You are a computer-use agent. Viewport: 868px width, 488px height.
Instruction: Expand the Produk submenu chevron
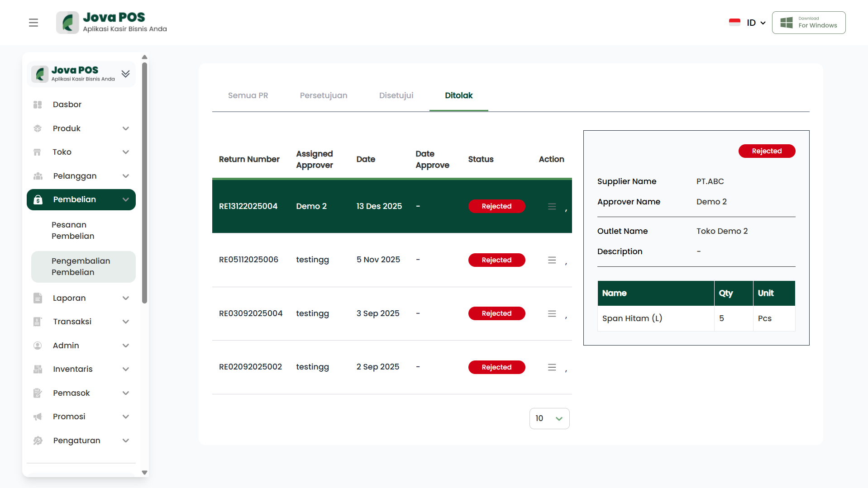pyautogui.click(x=126, y=128)
